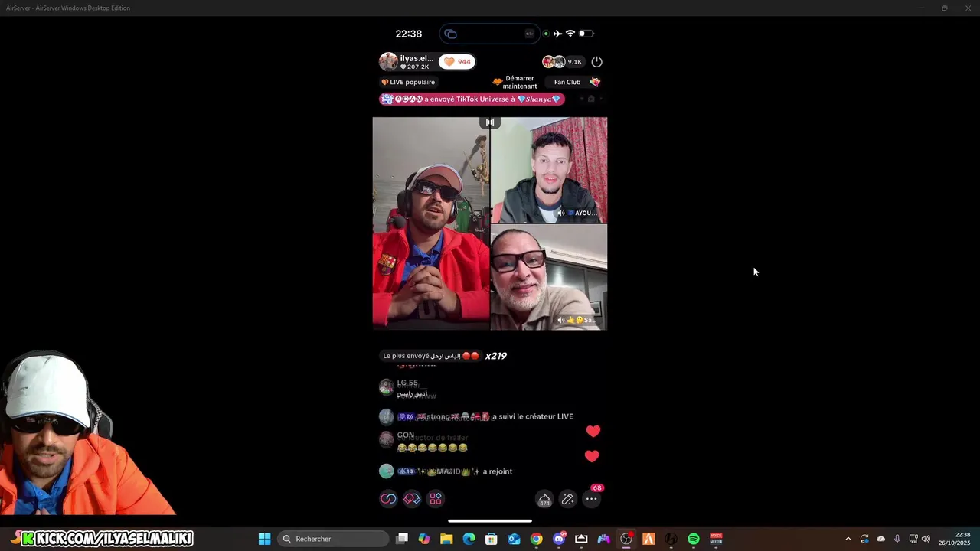Open the orange A app in the taskbar
This screenshot has width=980, height=551.
click(x=648, y=539)
